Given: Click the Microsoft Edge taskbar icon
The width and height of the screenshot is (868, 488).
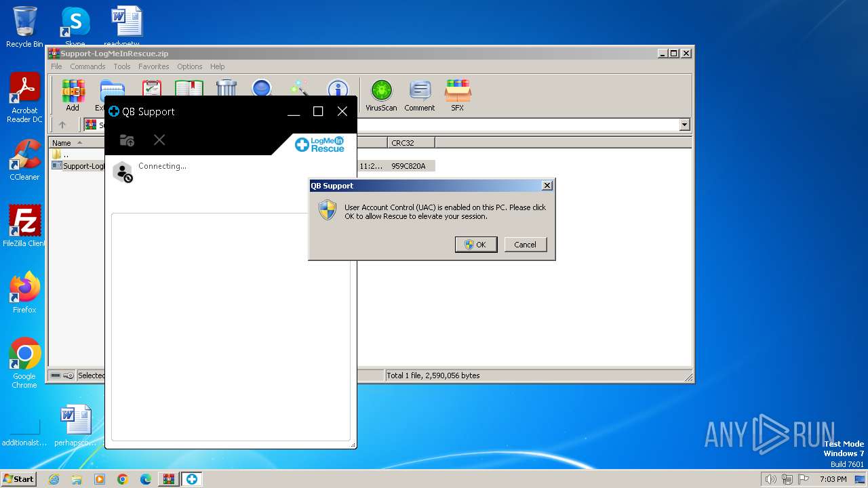Looking at the screenshot, I should point(145,479).
